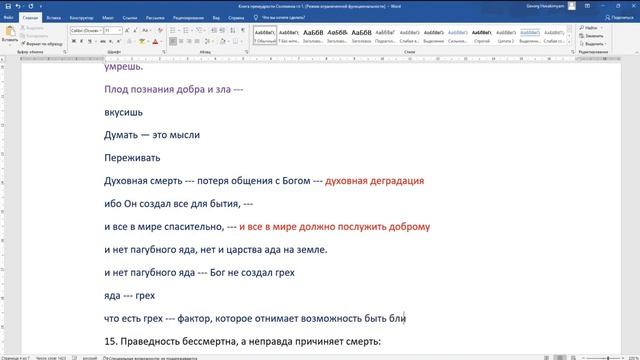The image size is (640, 360).
Task: Open the Файл menu tab
Action: [x=9, y=18]
